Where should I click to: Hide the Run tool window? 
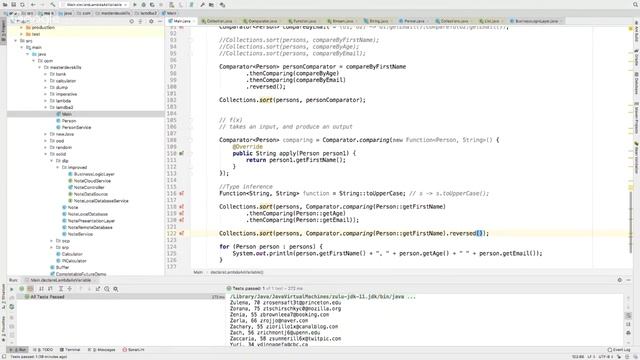(x=629, y=280)
